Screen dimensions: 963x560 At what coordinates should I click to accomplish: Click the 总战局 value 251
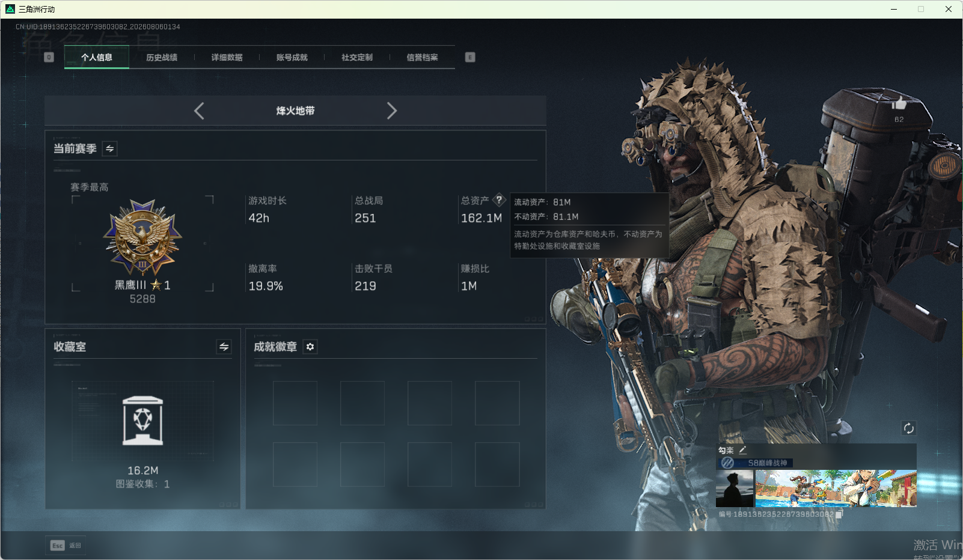coord(365,218)
